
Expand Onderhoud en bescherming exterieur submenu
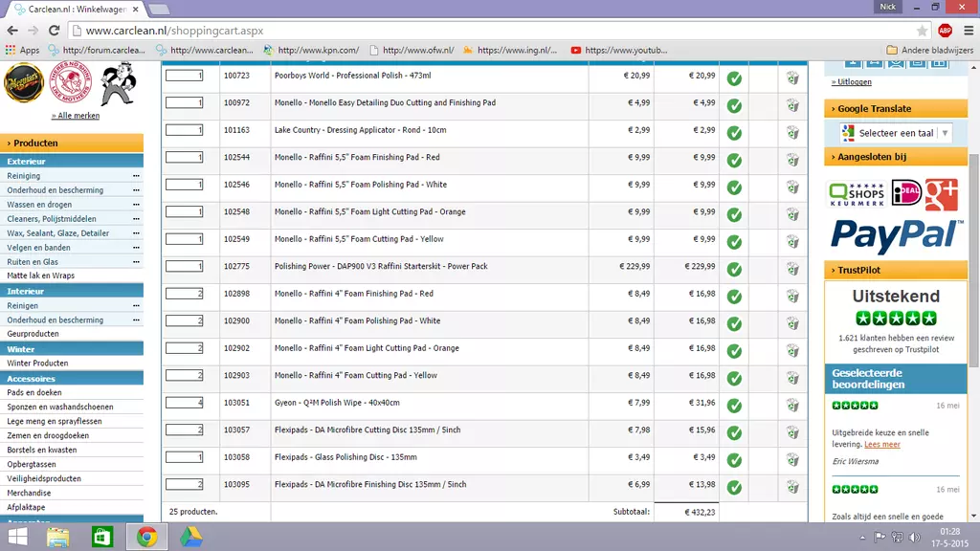tap(136, 190)
